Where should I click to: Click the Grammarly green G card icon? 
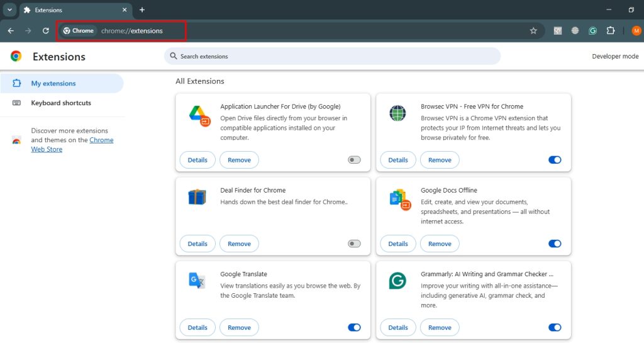pos(397,281)
